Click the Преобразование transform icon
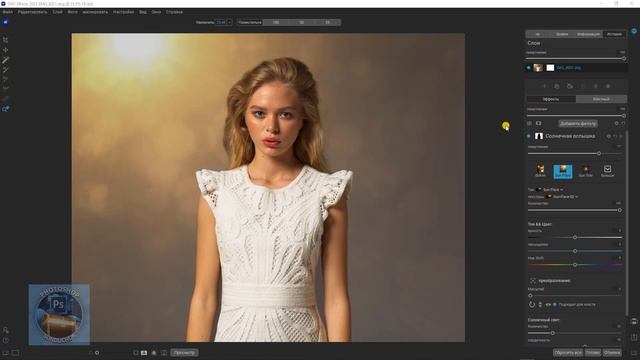 click(x=533, y=281)
